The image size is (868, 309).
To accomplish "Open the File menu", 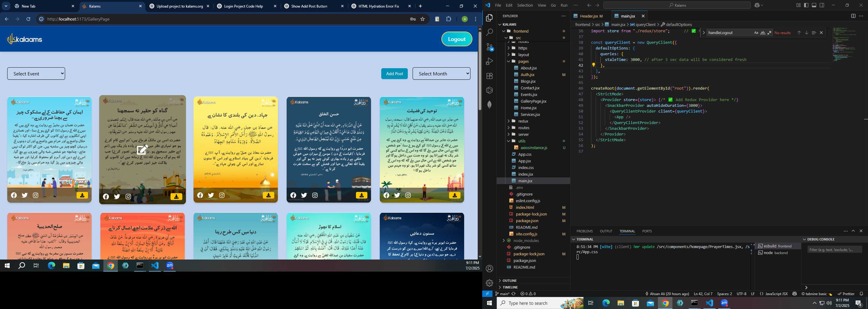I will (498, 5).
